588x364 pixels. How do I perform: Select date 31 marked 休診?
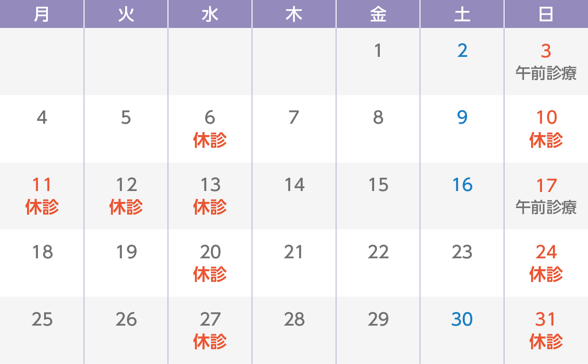click(x=546, y=319)
